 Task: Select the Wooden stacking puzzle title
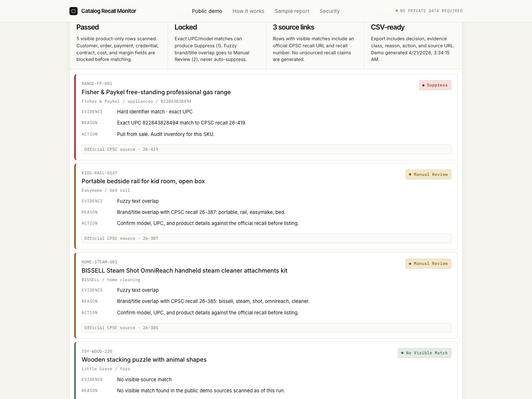[x=144, y=360]
